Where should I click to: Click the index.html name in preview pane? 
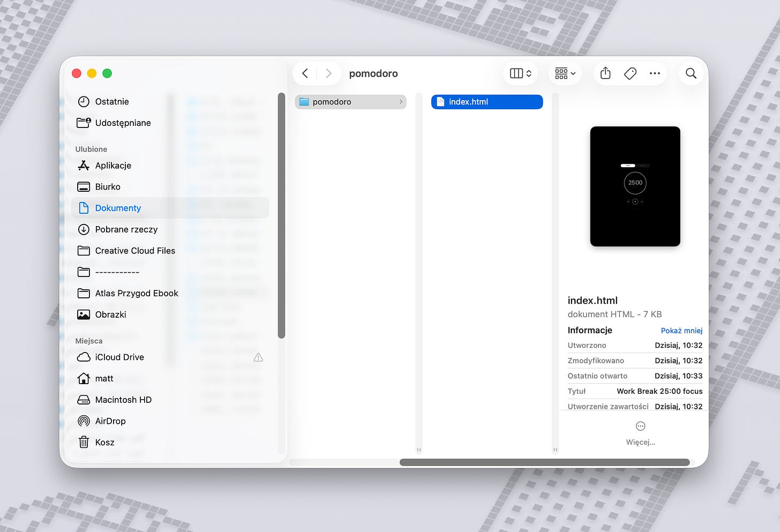click(x=592, y=301)
